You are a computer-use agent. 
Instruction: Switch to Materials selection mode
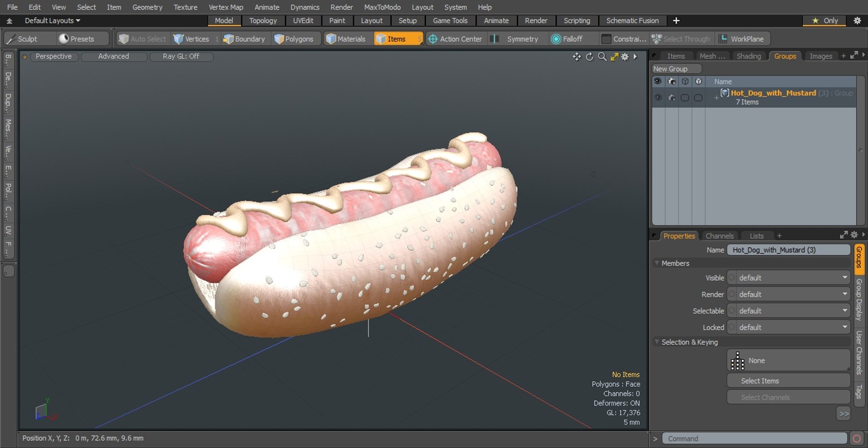coord(346,39)
